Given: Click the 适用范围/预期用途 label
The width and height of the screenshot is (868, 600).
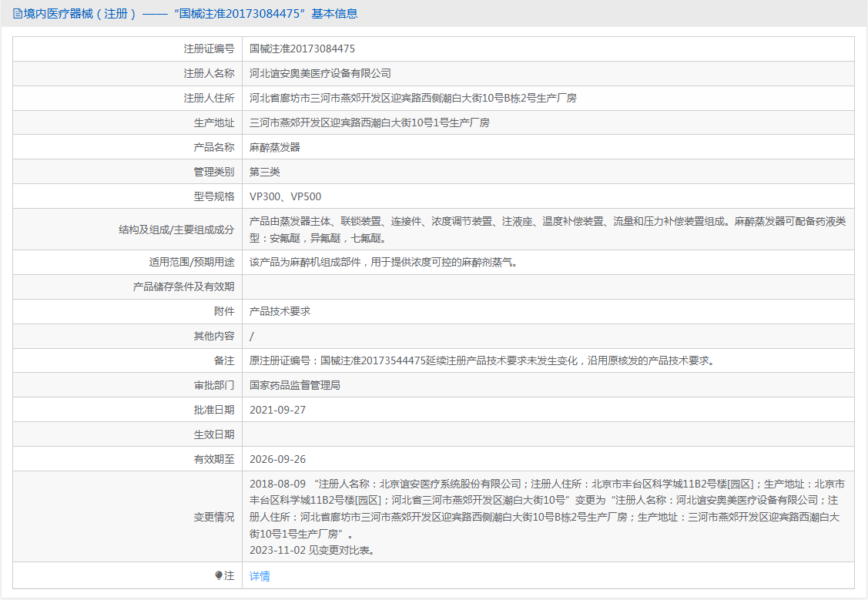Looking at the screenshot, I should [192, 263].
